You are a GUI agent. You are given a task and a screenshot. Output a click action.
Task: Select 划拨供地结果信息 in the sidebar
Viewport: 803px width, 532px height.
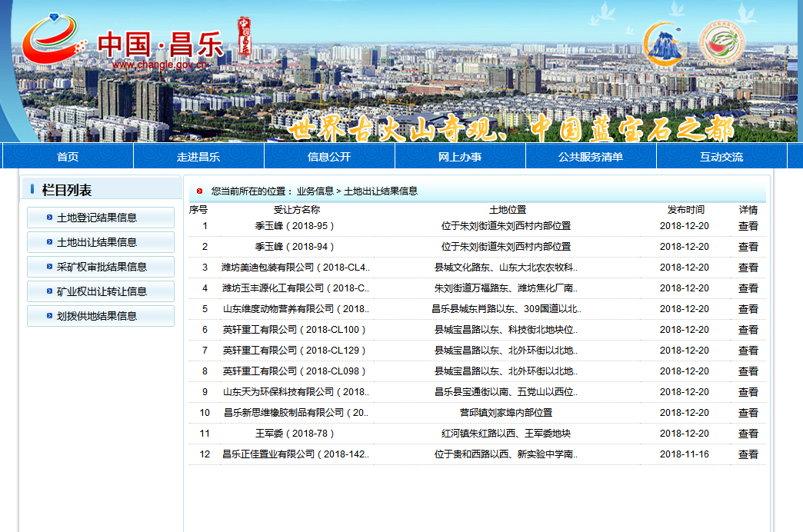click(97, 316)
